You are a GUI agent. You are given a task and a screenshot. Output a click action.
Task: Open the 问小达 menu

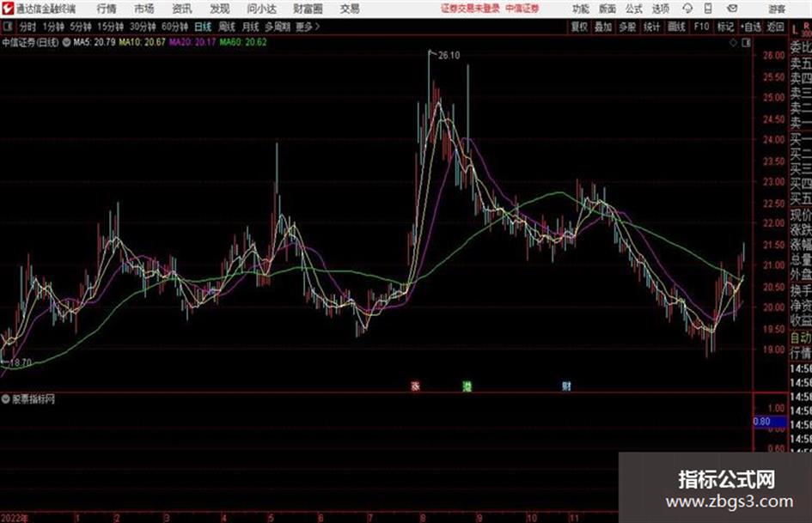tap(262, 9)
